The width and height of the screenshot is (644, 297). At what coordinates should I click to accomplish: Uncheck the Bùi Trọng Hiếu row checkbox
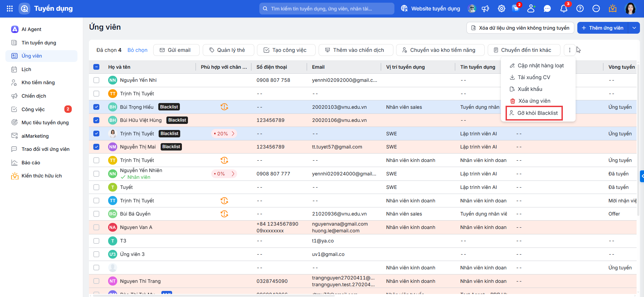coord(96,107)
